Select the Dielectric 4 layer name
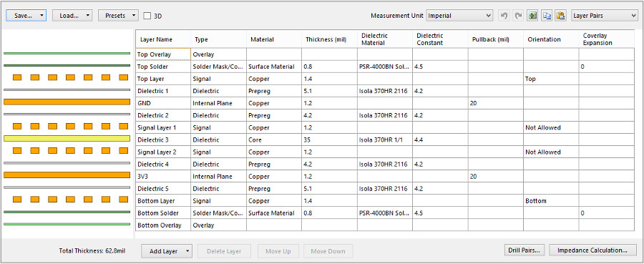 pos(163,165)
